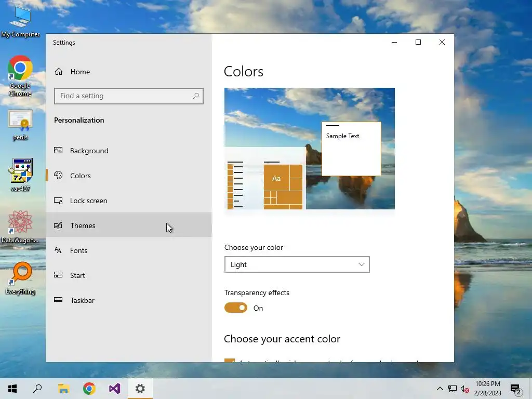Click the Sample Text preview window

pos(351,149)
